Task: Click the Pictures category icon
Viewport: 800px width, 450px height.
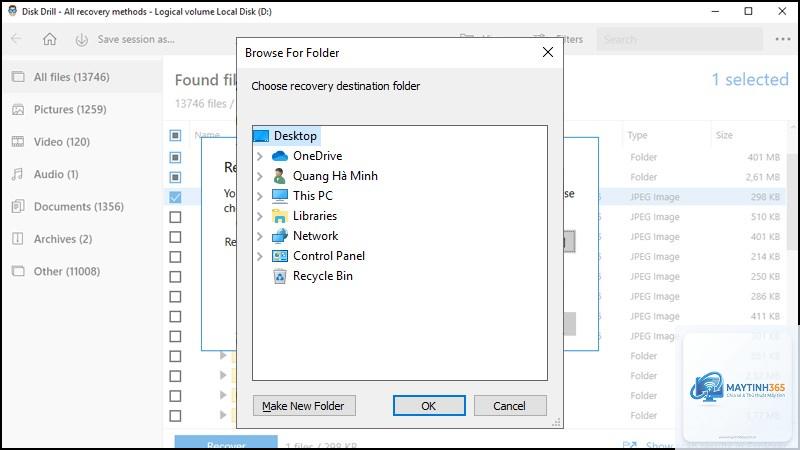Action: tap(18, 110)
